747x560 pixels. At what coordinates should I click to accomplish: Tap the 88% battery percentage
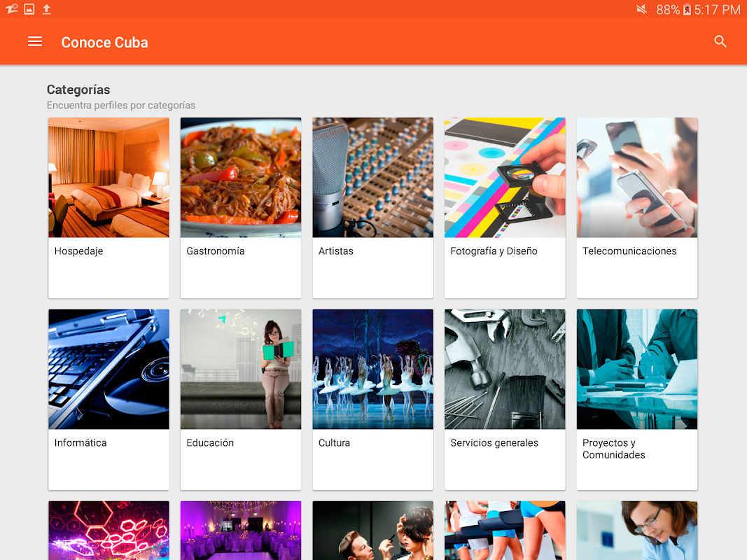coord(668,10)
